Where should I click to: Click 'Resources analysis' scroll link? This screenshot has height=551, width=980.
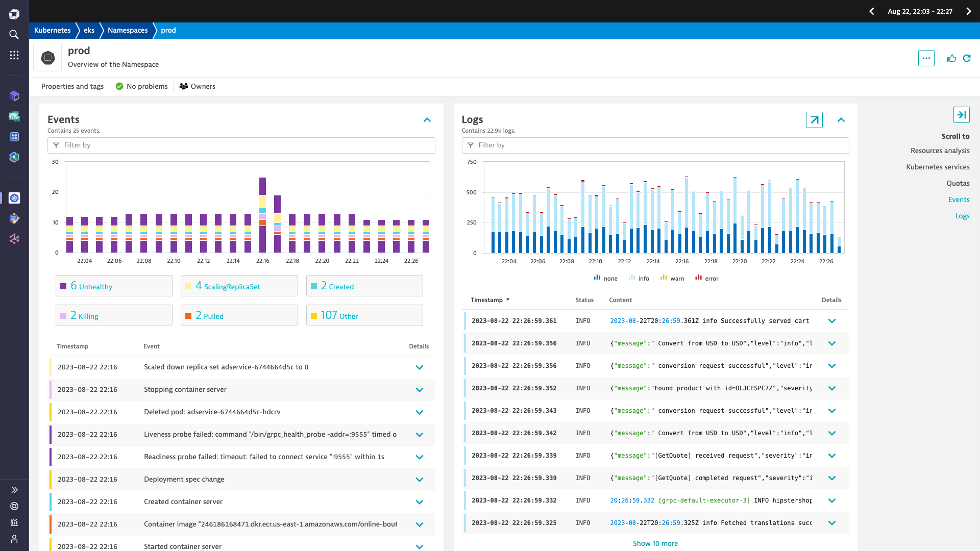(940, 150)
